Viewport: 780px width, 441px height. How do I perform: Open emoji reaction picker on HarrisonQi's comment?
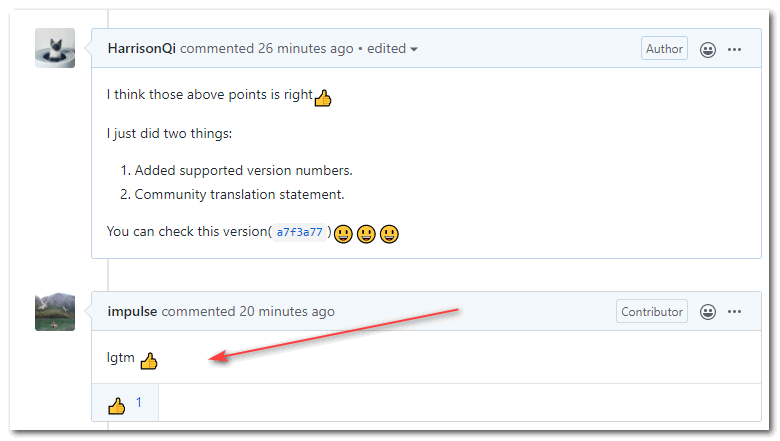[x=708, y=49]
